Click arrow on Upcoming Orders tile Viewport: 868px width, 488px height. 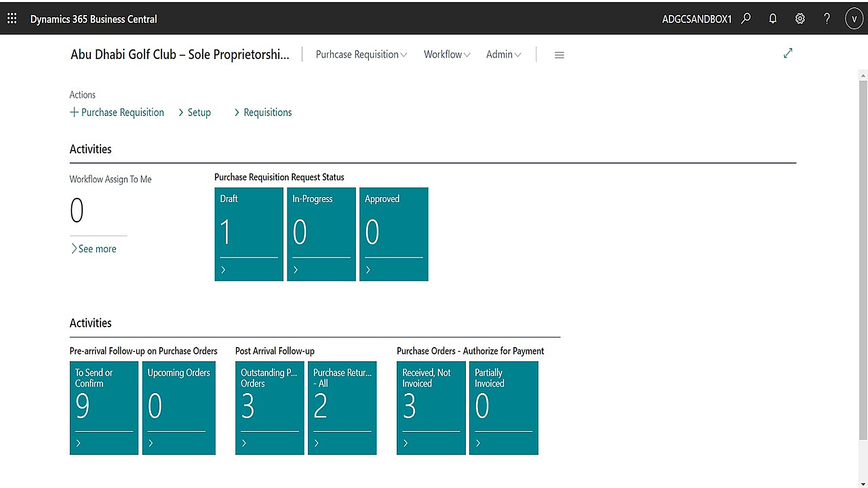pyautogui.click(x=151, y=443)
